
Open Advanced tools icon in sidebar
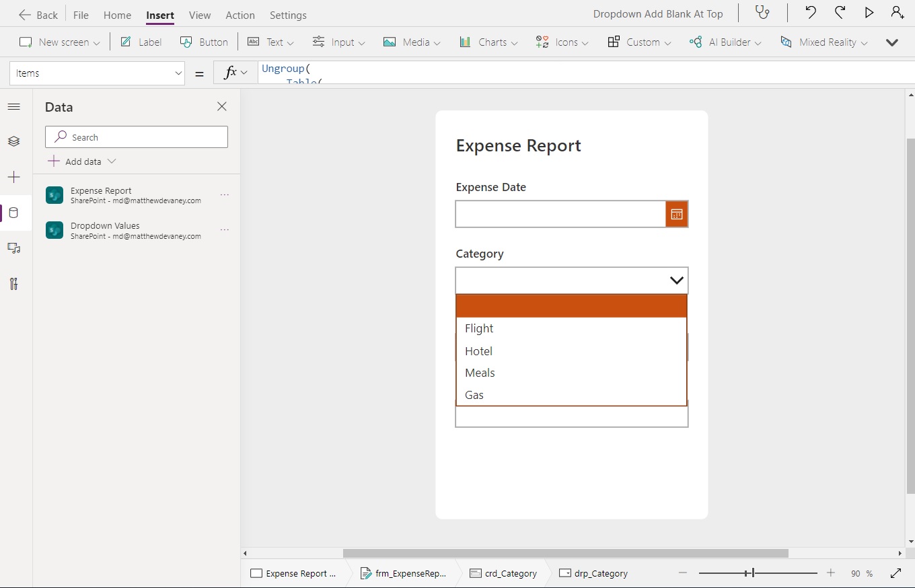coord(14,284)
